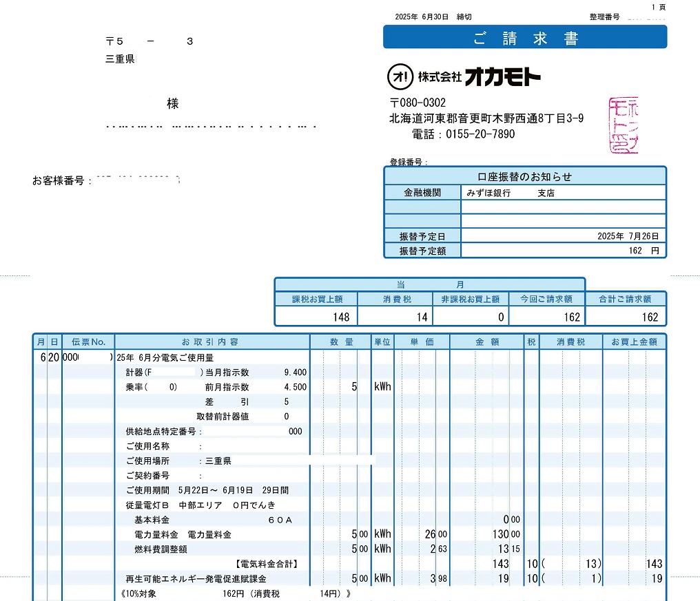Select the 電力量料金 unit price 26.00
Image resolution: width=700 pixels, height=601 pixels.
[435, 534]
